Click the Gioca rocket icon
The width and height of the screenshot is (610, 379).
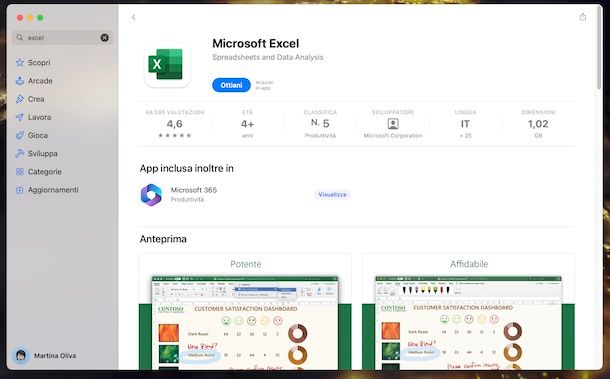point(20,135)
